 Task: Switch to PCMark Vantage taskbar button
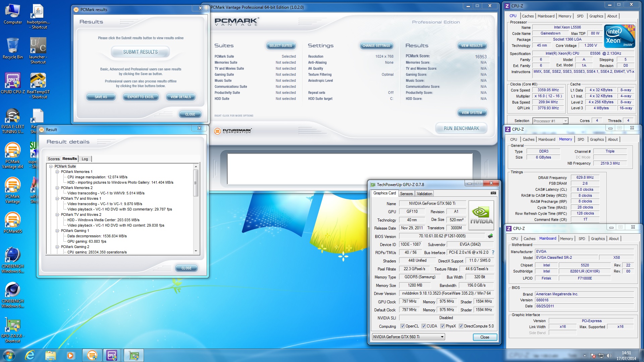tap(92, 355)
